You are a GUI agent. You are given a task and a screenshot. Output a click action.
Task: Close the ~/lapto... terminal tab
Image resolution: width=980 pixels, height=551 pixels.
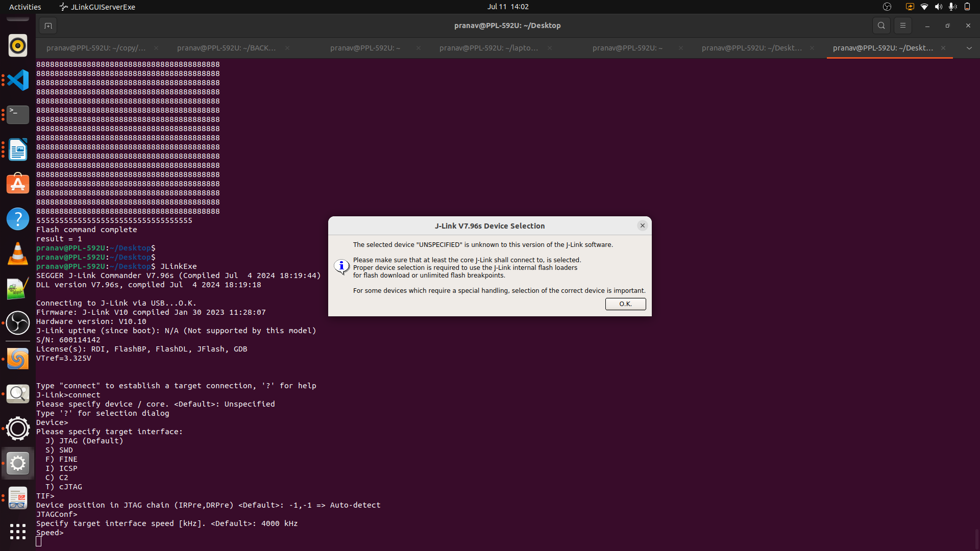coord(550,48)
